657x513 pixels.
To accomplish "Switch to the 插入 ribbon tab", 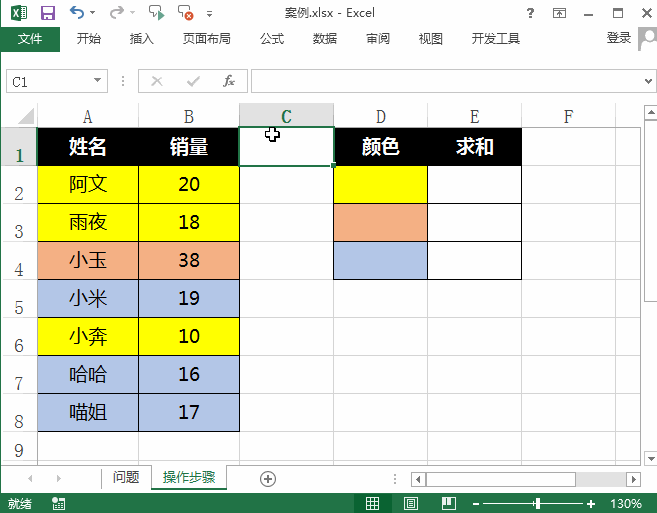I will click(x=142, y=39).
